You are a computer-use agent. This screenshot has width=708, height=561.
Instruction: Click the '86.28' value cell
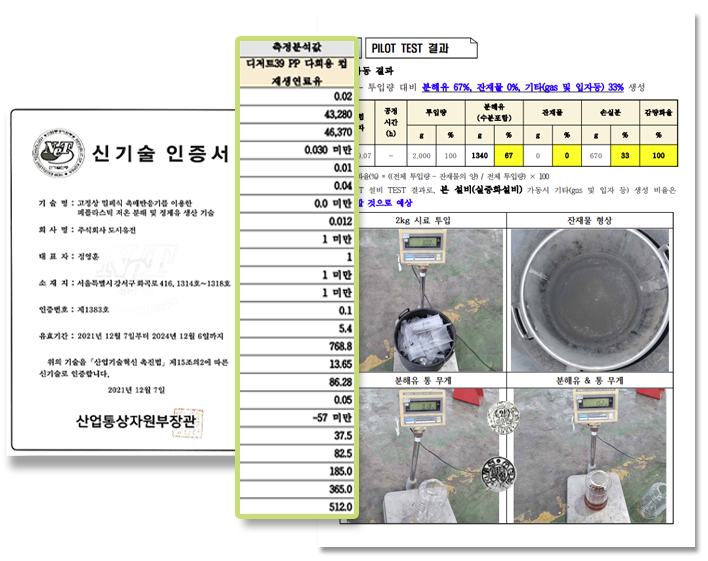[x=297, y=382]
